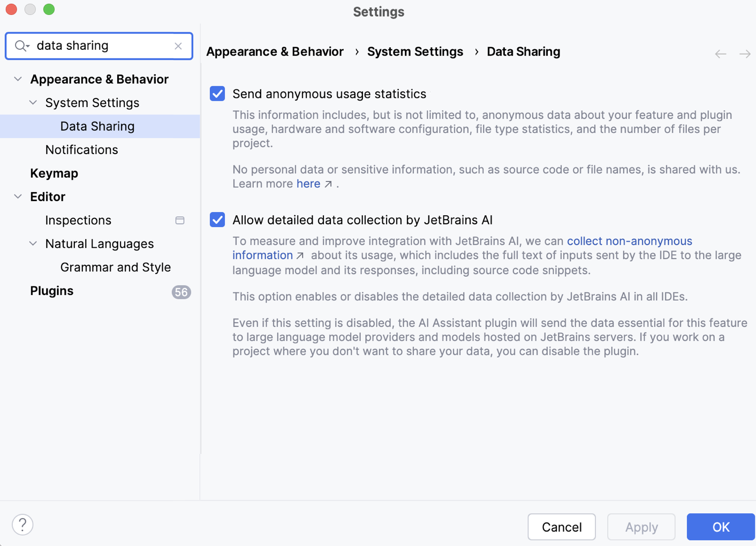Click the 56 badge next to Plugins
756x546 pixels.
click(182, 292)
